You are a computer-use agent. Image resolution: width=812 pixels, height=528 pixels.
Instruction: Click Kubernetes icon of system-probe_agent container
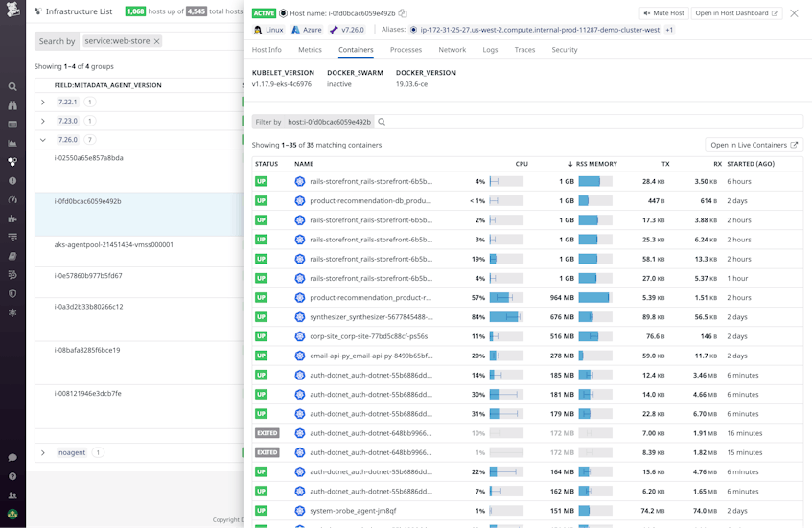click(x=299, y=511)
